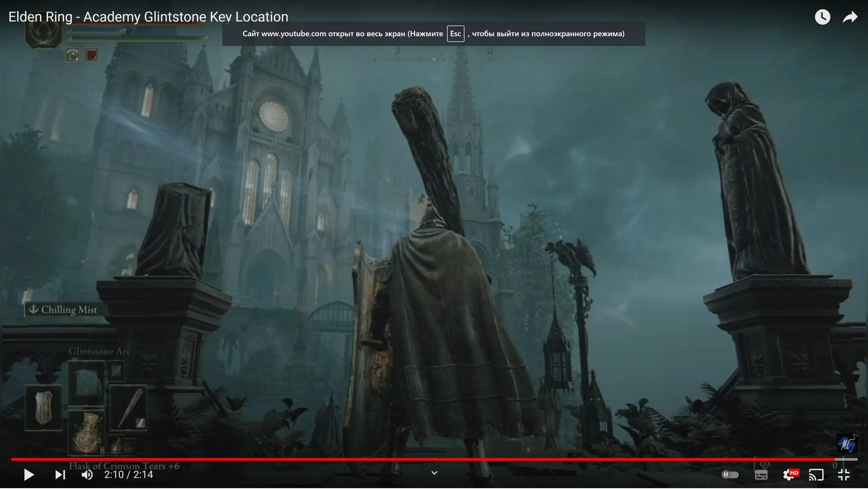Skip to the next video
This screenshot has height=489, width=868.
pyautogui.click(x=60, y=475)
